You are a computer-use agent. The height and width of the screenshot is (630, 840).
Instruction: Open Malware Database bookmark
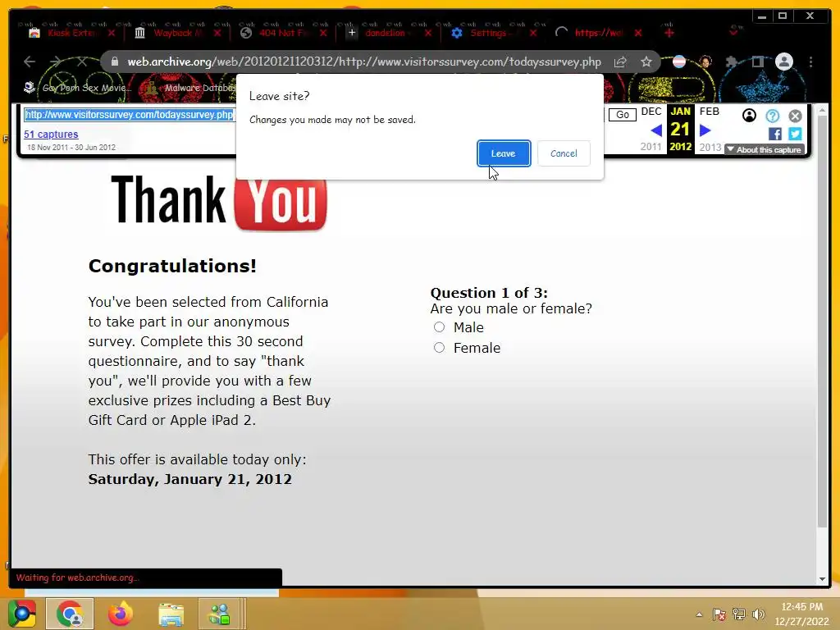(x=192, y=88)
